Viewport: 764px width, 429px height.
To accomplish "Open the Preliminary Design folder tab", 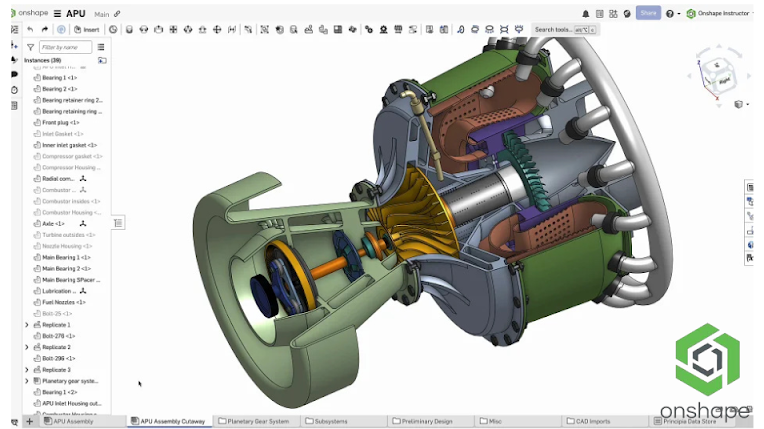I will pos(424,421).
